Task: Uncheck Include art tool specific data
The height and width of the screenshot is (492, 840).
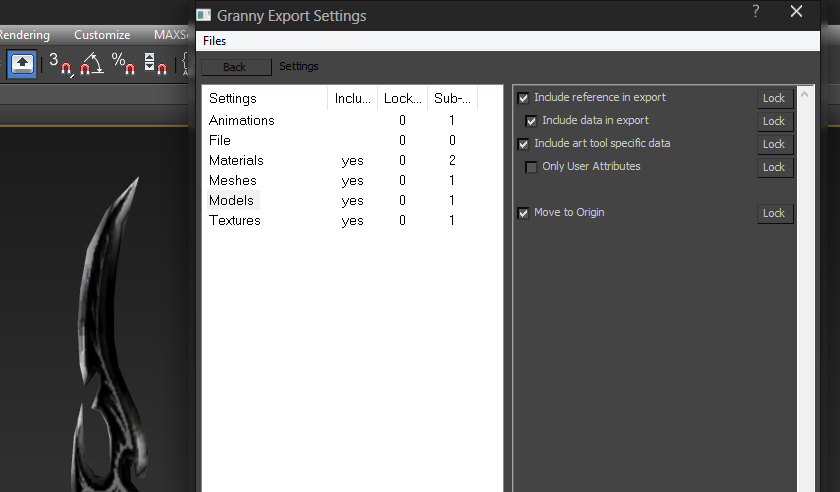Action: [x=523, y=144]
